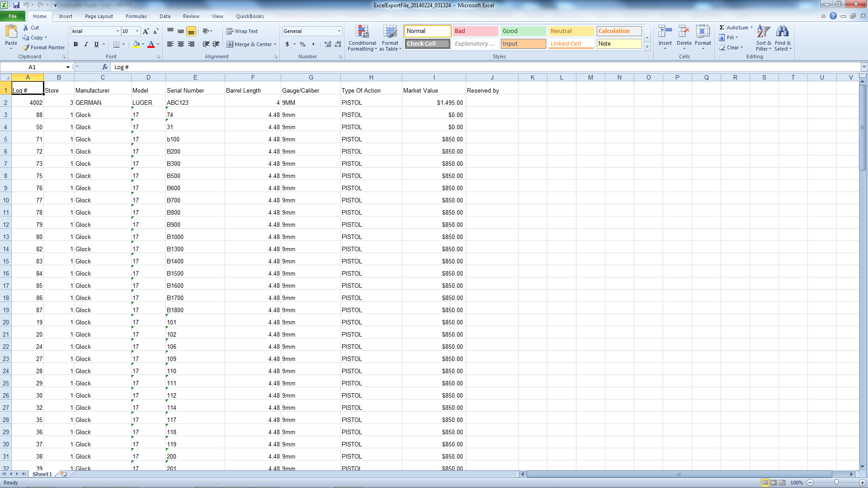Image resolution: width=868 pixels, height=488 pixels.
Task: Click the Insert Function fx icon
Action: (105, 67)
